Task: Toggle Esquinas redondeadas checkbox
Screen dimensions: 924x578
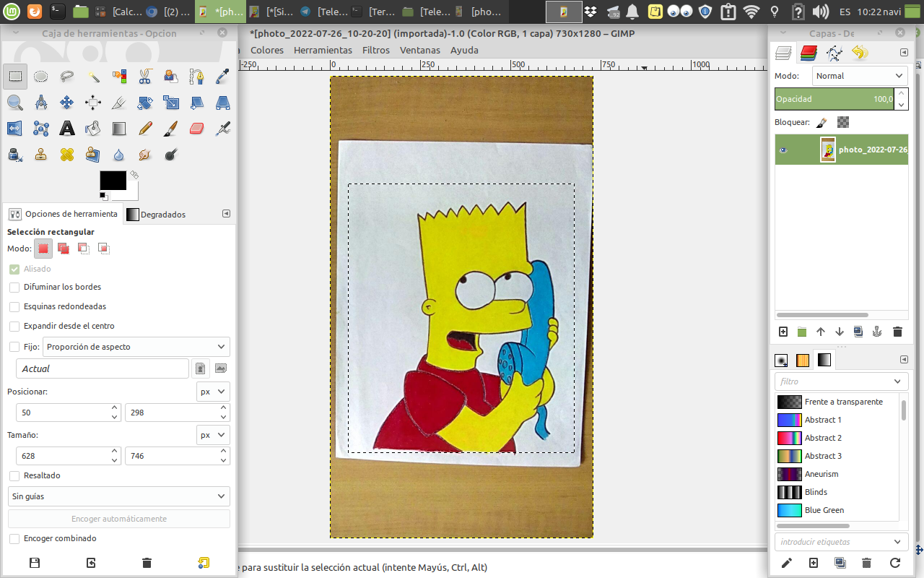Action: pyautogui.click(x=14, y=306)
